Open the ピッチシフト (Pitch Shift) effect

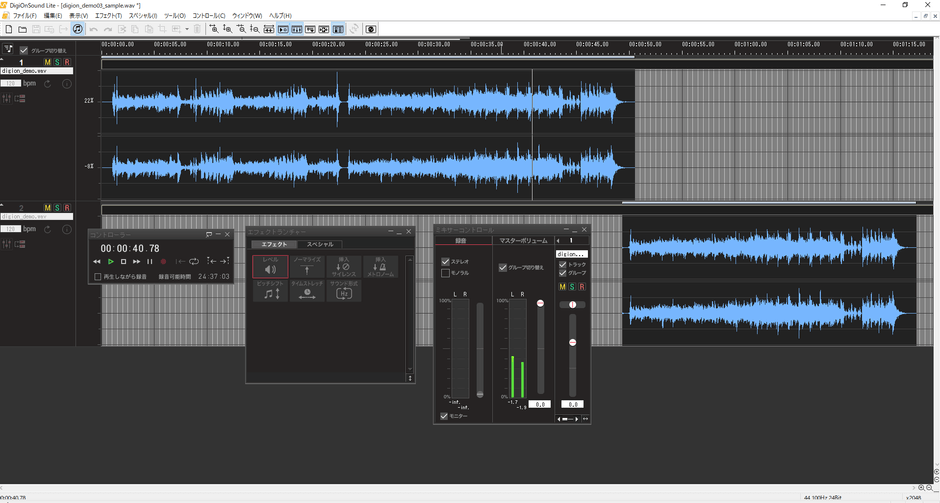[x=270, y=291]
